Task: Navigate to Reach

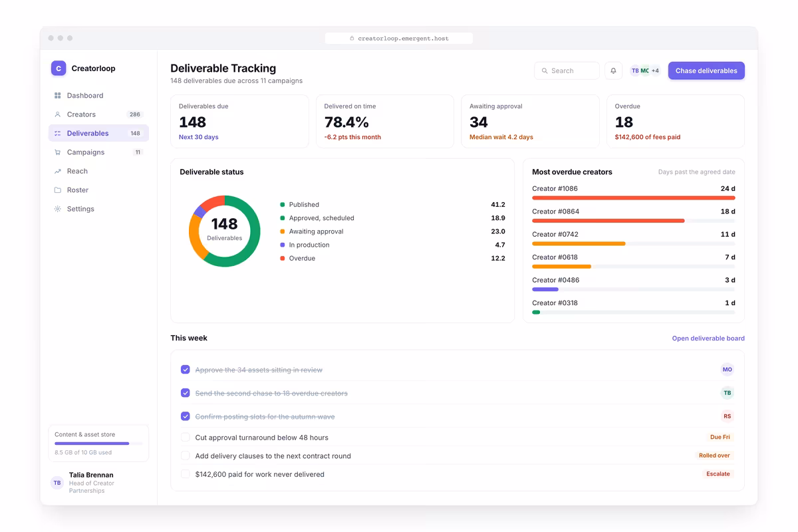Action: (x=98, y=171)
